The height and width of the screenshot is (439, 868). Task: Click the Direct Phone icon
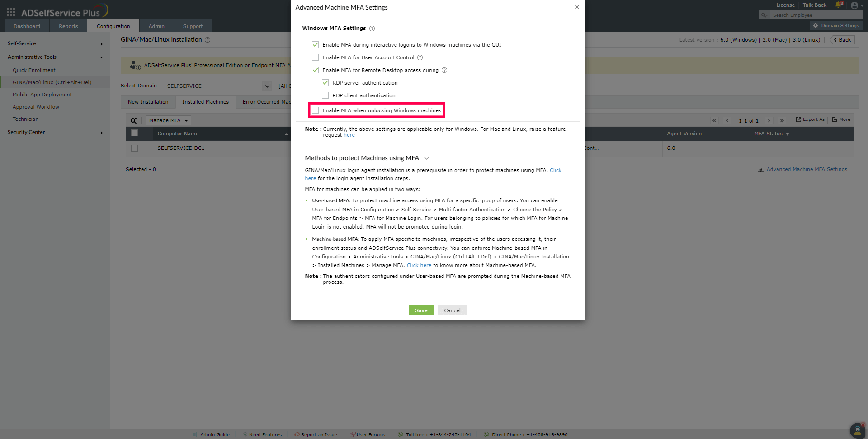pyautogui.click(x=486, y=434)
